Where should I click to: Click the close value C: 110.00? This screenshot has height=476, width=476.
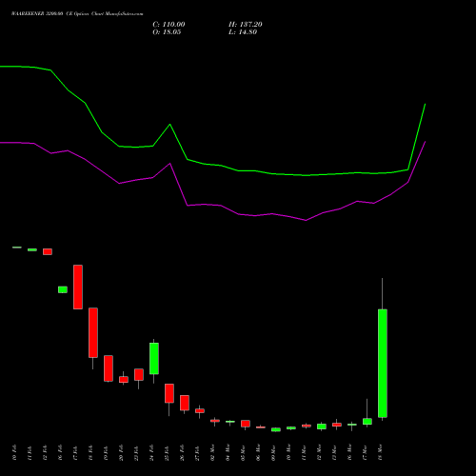[169, 25]
